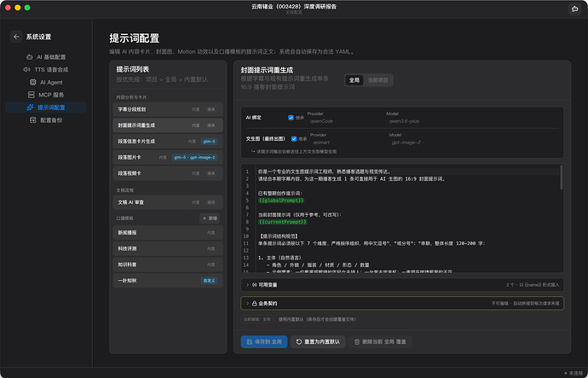Click the trash icon in 删除当前 全局 覆盖
This screenshot has height=378, width=588.
(357, 342)
